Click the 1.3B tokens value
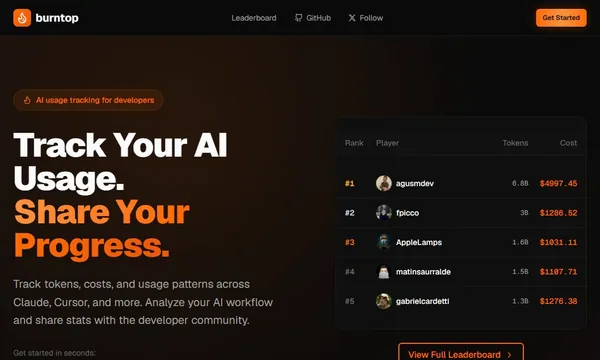The width and height of the screenshot is (600, 360). (520, 301)
